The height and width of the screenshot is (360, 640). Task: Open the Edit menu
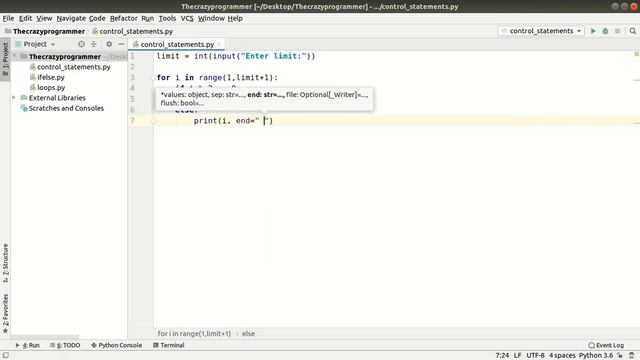[x=25, y=18]
